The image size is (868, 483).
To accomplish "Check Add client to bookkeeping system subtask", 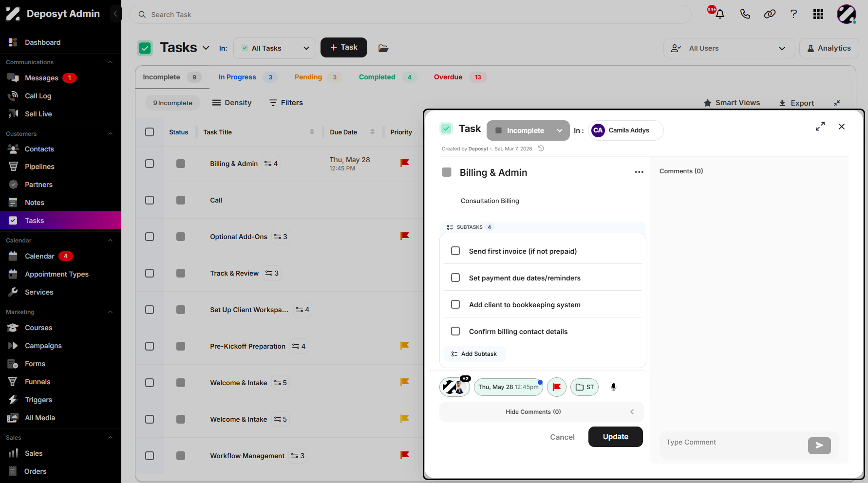I will (x=455, y=305).
